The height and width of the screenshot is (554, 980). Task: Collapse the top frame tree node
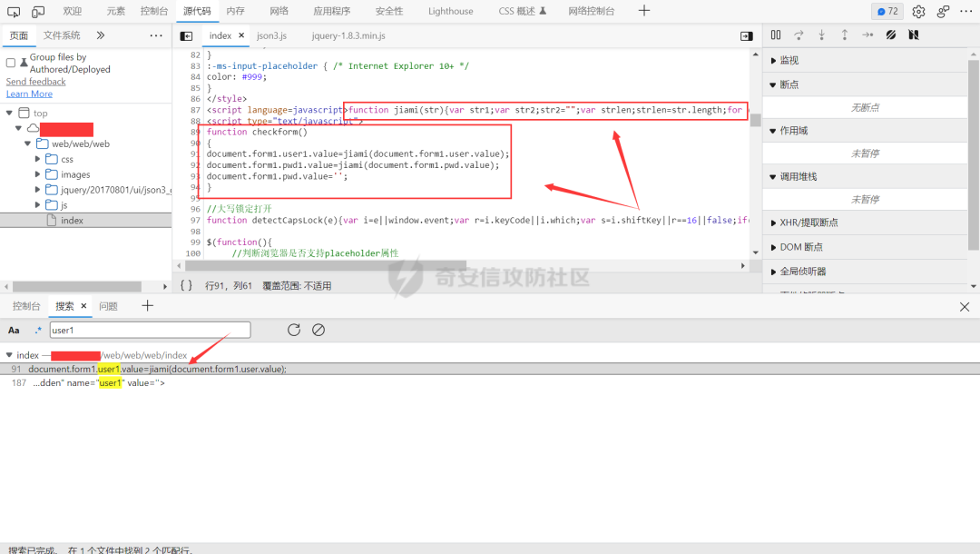(9, 113)
